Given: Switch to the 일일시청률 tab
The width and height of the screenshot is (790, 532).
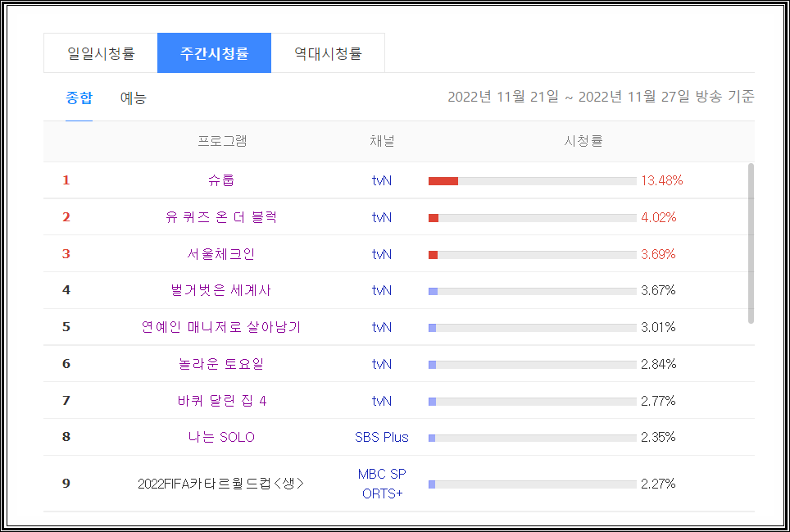Looking at the screenshot, I should [101, 53].
